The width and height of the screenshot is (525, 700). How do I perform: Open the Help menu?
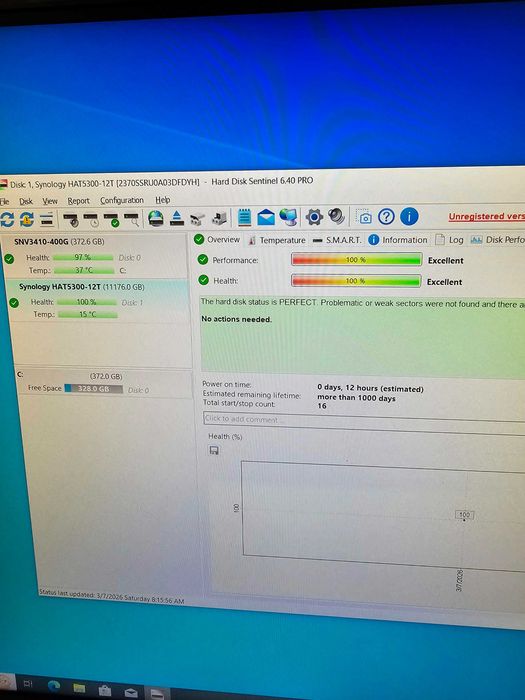click(162, 200)
